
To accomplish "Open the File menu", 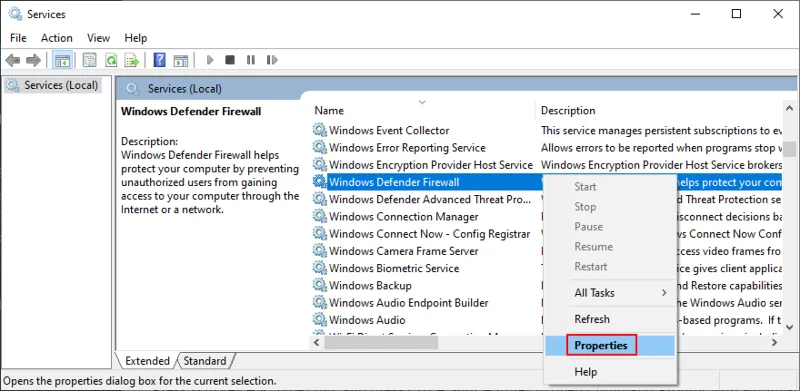I will coord(18,38).
